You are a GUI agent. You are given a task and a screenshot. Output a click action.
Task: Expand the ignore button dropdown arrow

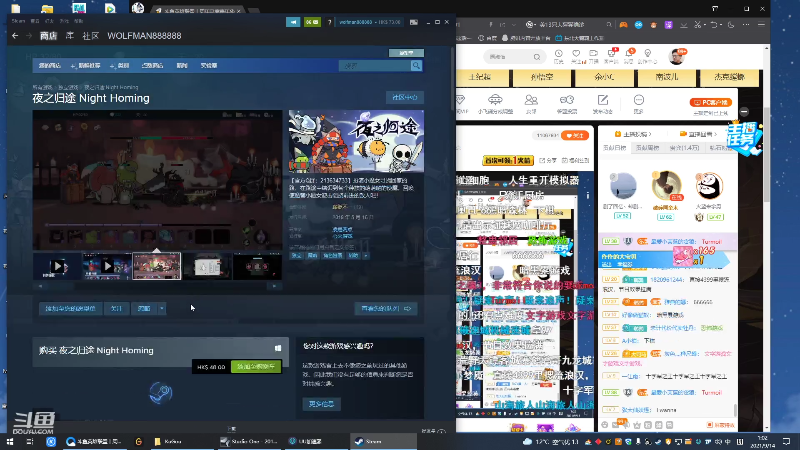(x=161, y=308)
